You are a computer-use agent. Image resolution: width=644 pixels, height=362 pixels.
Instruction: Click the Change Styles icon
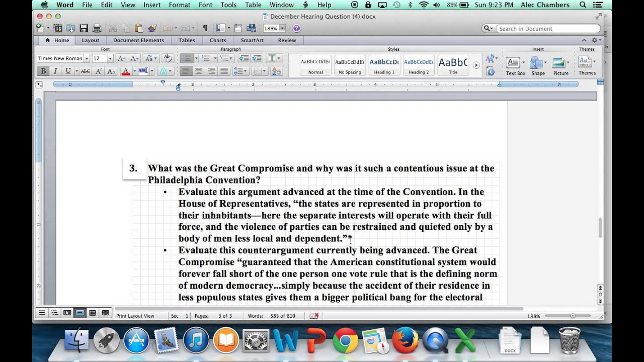[x=491, y=59]
